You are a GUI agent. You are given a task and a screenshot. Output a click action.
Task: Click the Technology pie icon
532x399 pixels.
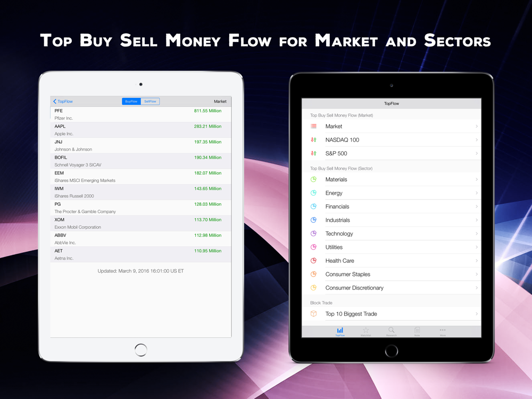pyautogui.click(x=313, y=234)
